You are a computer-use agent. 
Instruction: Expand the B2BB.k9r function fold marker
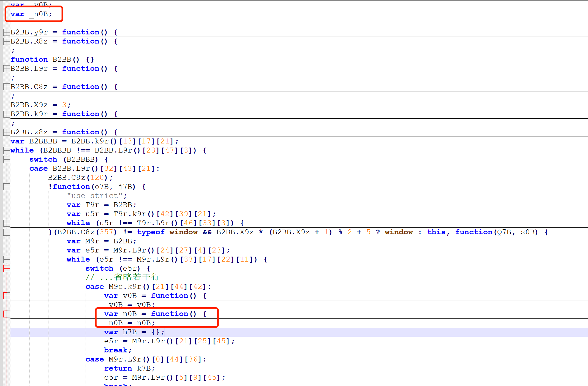(x=7, y=114)
